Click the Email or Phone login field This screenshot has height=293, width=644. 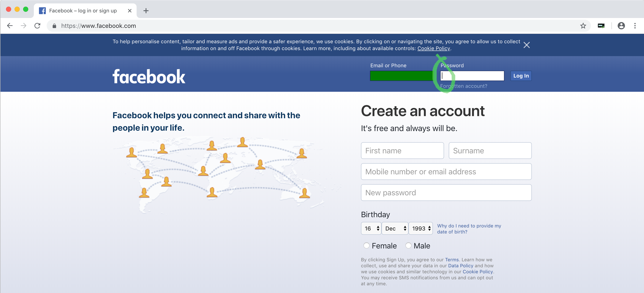click(x=402, y=76)
